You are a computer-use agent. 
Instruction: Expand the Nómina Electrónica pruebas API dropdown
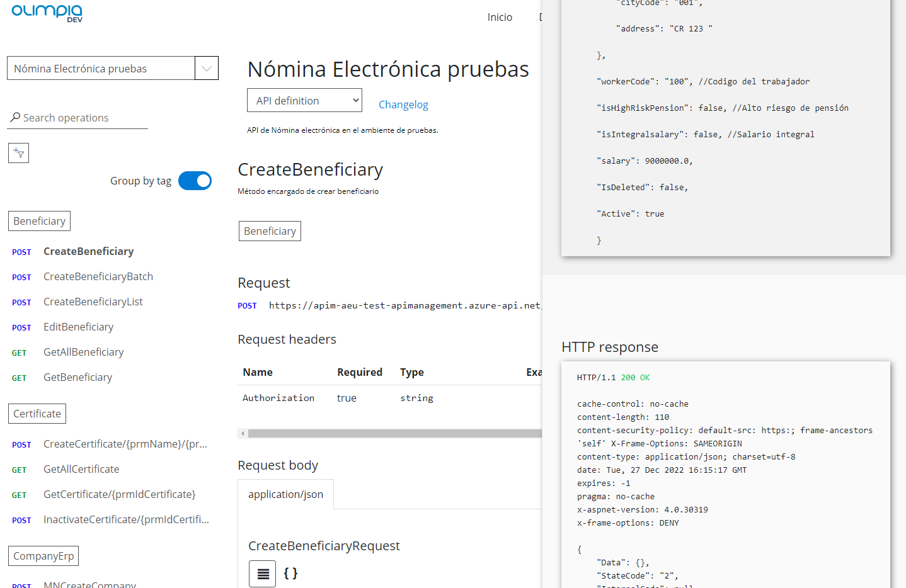(x=206, y=68)
